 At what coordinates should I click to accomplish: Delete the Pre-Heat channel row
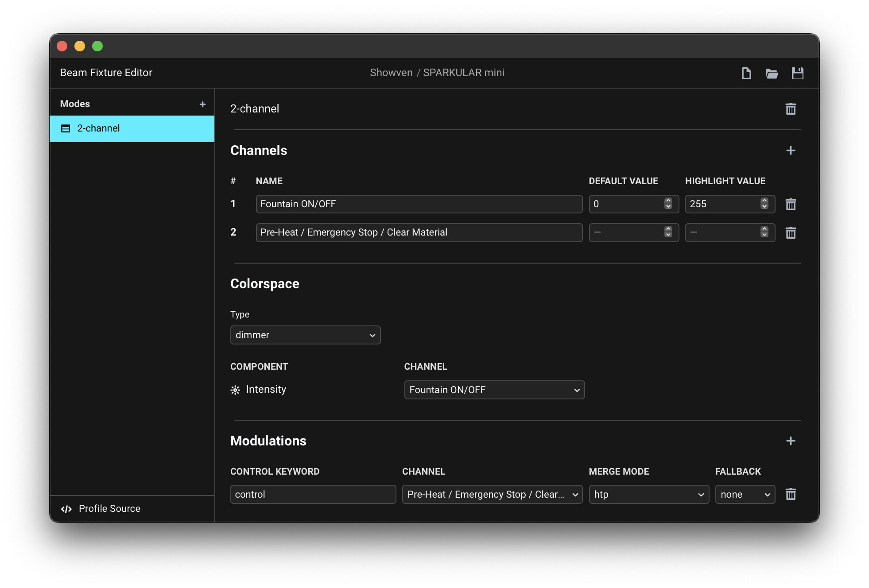[791, 232]
